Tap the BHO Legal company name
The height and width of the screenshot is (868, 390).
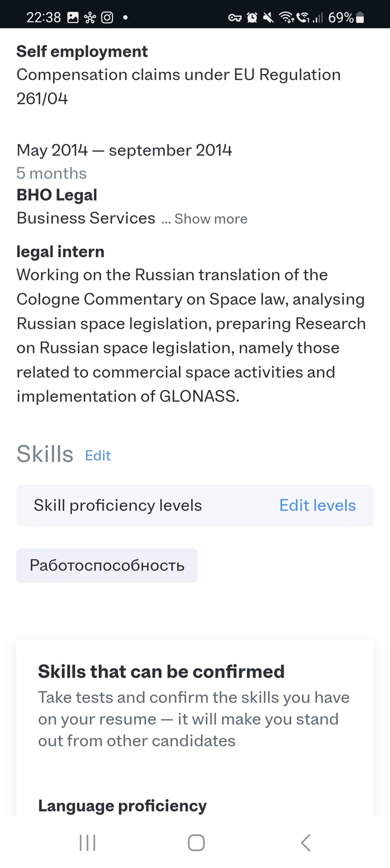[x=57, y=195]
